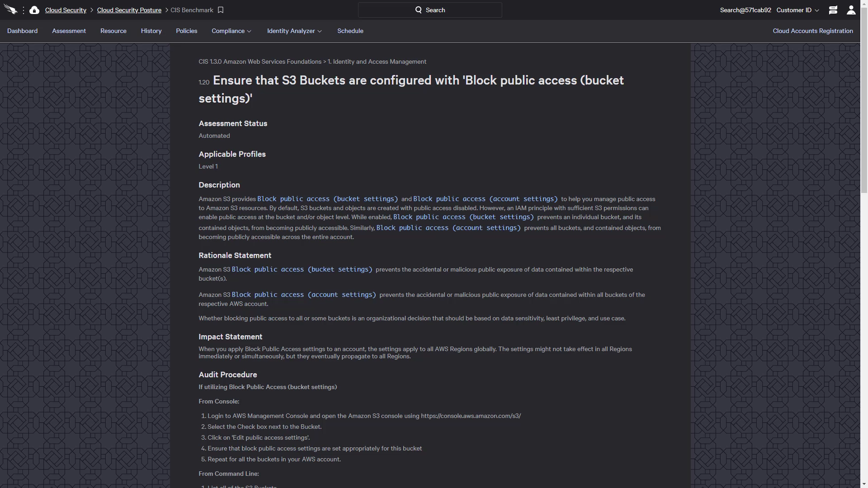868x488 pixels.
Task: Click the 'Automated' status value
Action: 214,136
